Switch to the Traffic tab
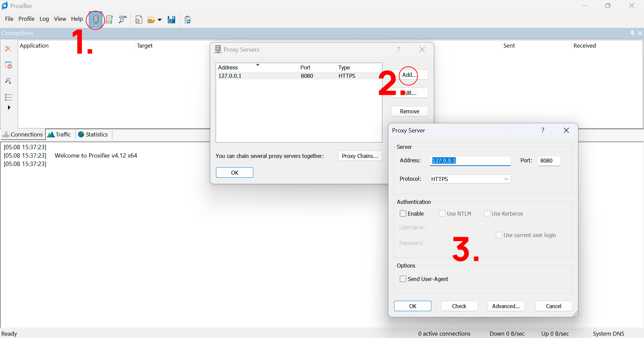 pos(59,134)
